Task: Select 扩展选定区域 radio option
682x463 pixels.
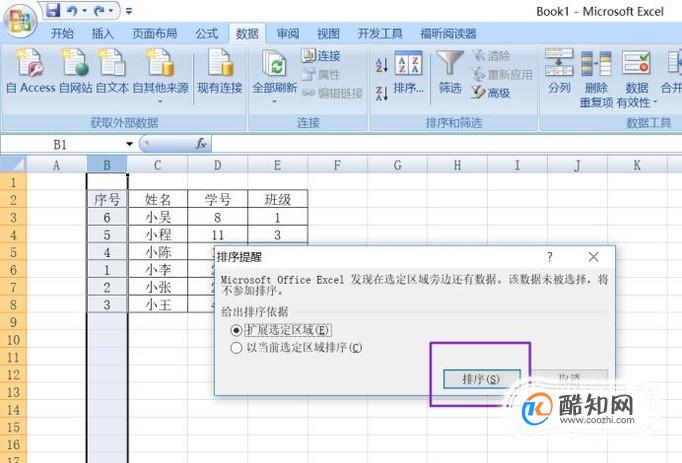Action: (x=236, y=330)
